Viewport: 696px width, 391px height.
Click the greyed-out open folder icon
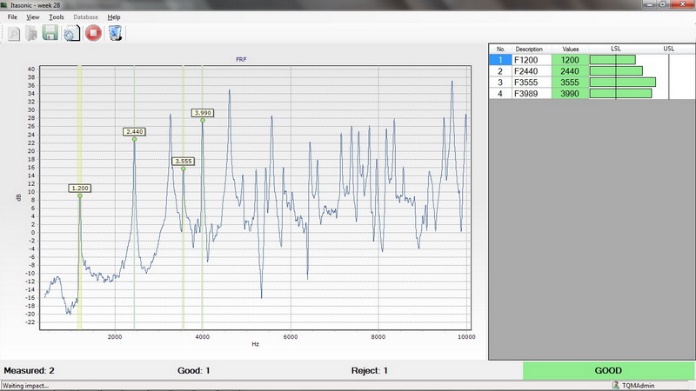pos(31,33)
